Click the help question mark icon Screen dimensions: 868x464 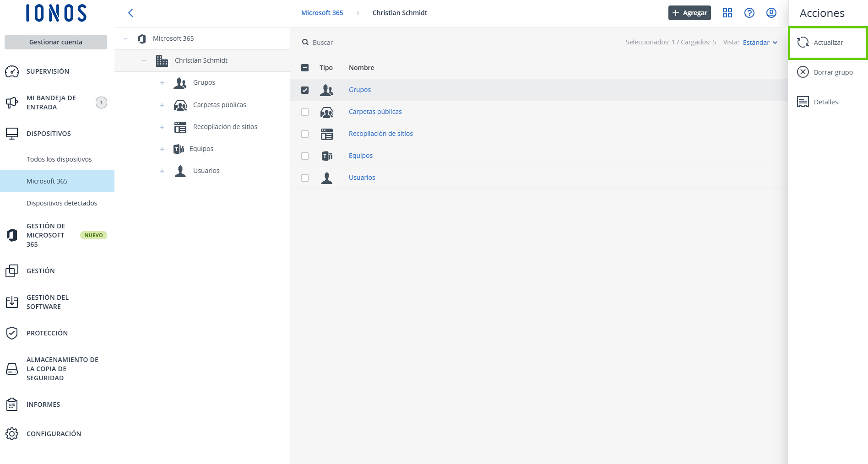749,13
